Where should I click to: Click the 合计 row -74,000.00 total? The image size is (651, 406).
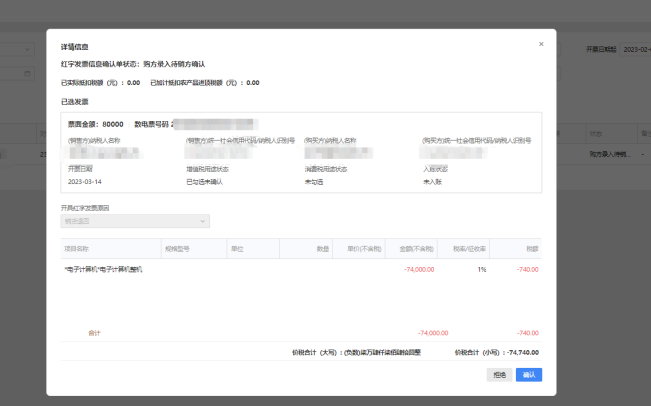tap(433, 333)
